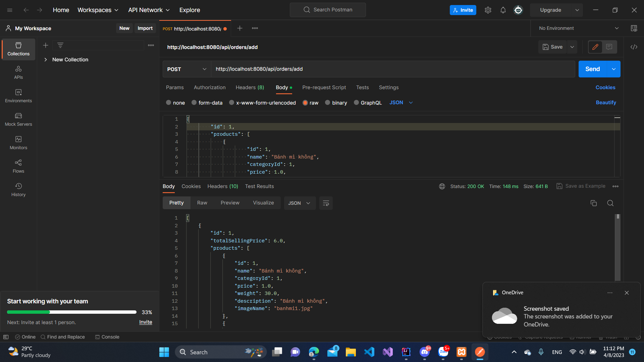Image resolution: width=644 pixels, height=362 pixels.
Task: Open the Mock Servers panel
Action: [x=18, y=119]
